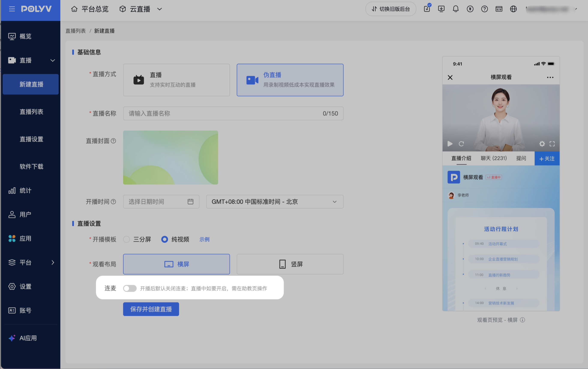Choose the 伪直播 mode card
The image size is (588, 369).
[x=290, y=80]
